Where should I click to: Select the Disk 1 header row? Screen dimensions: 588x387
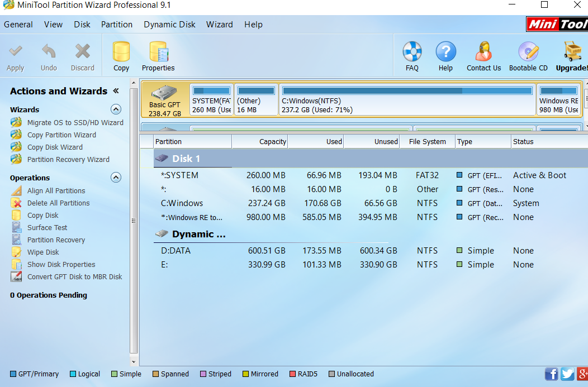371,159
